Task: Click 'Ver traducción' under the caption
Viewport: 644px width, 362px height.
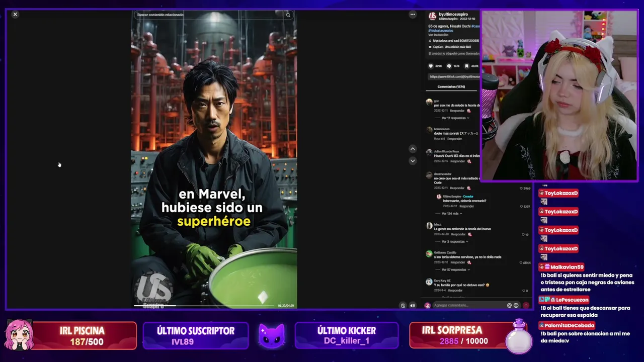Action: click(438, 35)
